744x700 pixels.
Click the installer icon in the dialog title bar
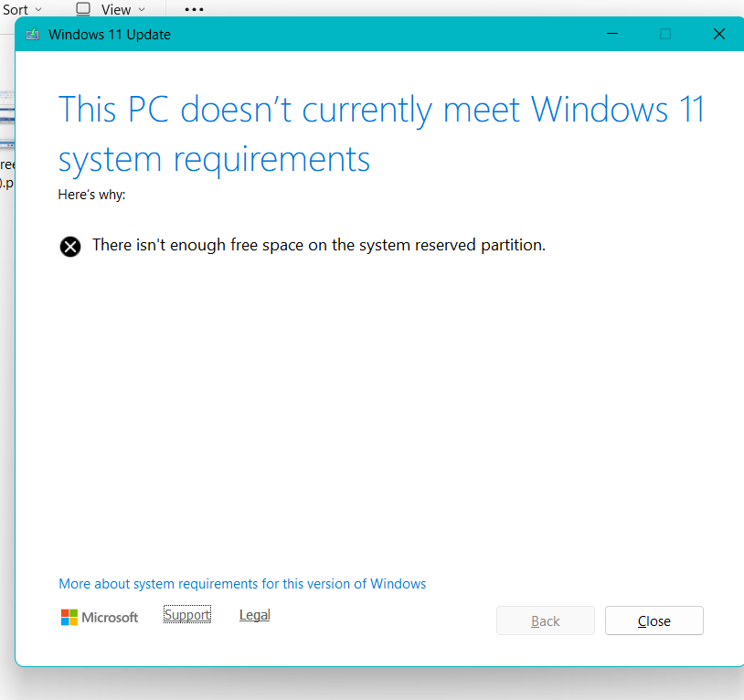(x=32, y=34)
